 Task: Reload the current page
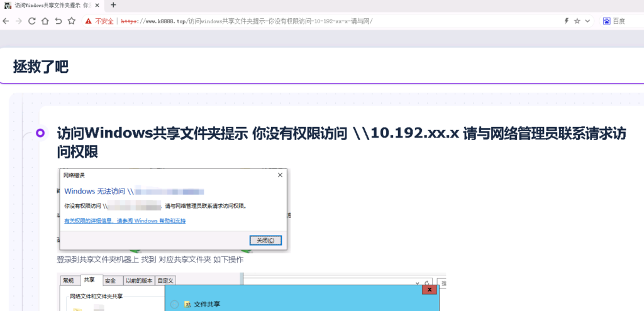point(32,21)
